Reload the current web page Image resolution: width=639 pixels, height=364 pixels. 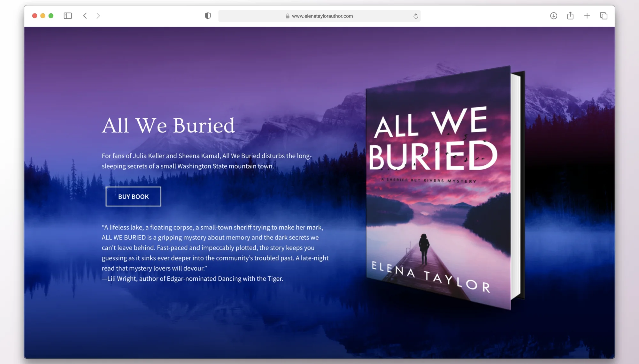415,16
